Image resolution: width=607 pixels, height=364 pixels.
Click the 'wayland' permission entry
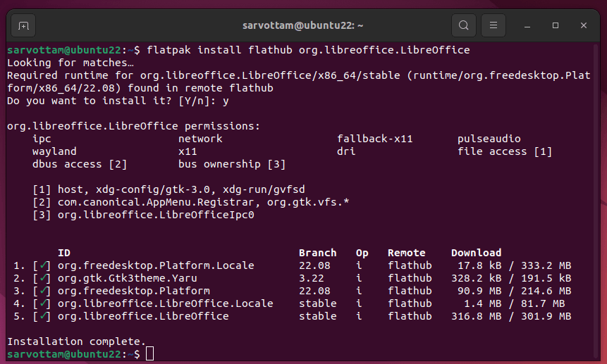tap(54, 151)
